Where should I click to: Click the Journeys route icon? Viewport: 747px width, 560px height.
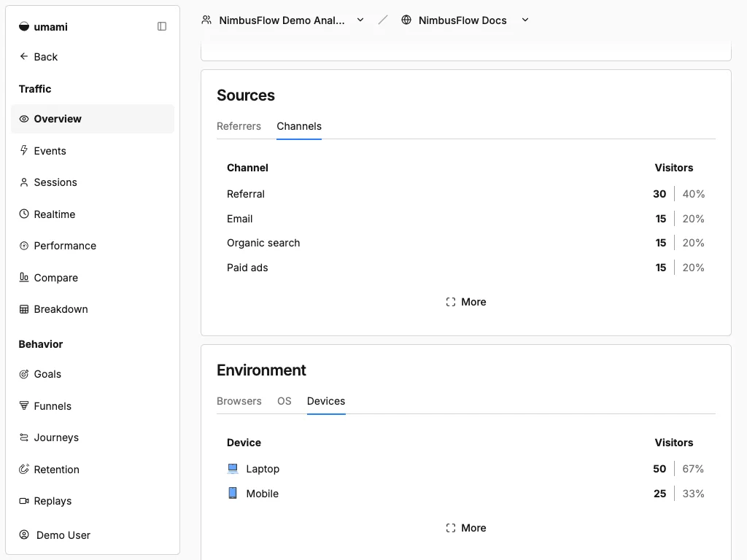click(x=24, y=437)
